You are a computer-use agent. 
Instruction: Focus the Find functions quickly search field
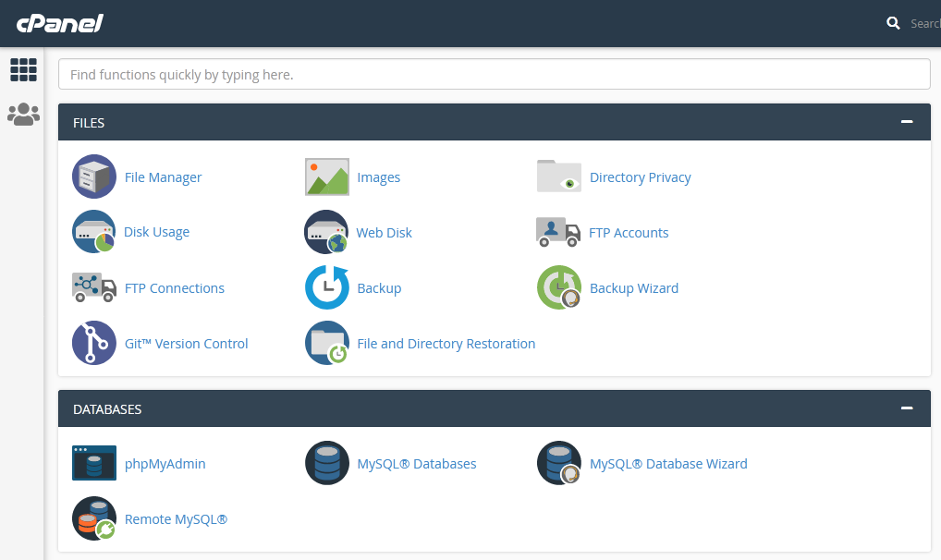494,74
